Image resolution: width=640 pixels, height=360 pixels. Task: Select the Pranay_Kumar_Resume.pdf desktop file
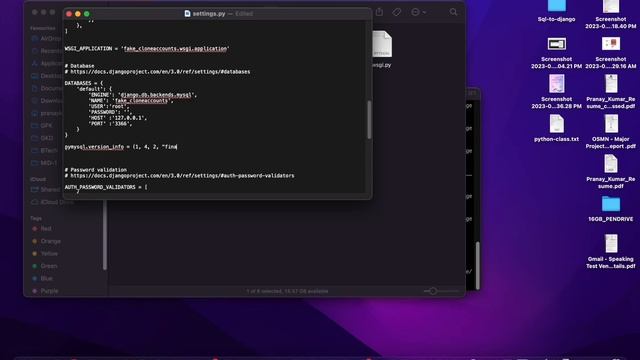[611, 171]
